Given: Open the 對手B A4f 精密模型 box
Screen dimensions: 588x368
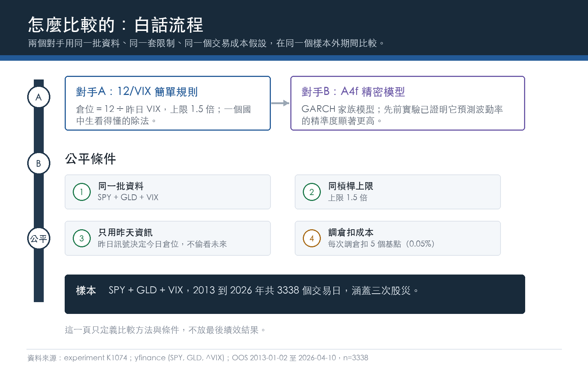Looking at the screenshot, I should point(408,103).
